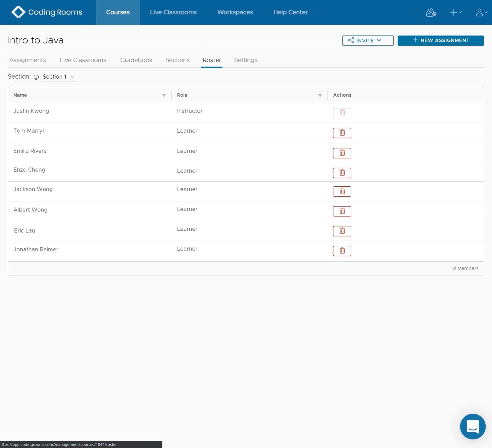Expand the plus create menu in header
492x448 pixels.
456,12
